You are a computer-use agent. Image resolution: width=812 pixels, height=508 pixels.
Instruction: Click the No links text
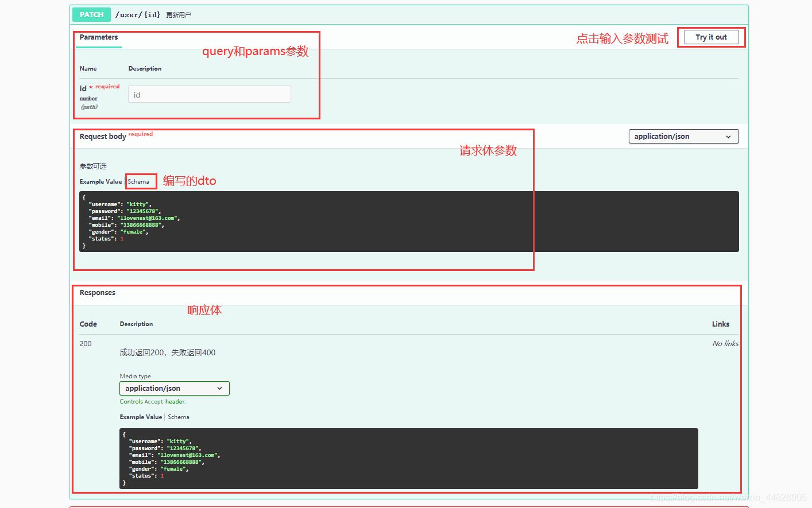725,344
